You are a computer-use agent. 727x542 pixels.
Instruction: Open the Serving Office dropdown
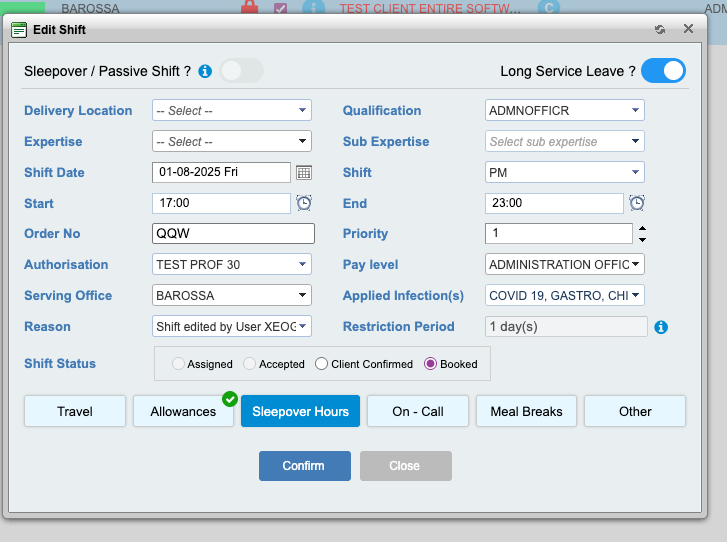pyautogui.click(x=231, y=296)
